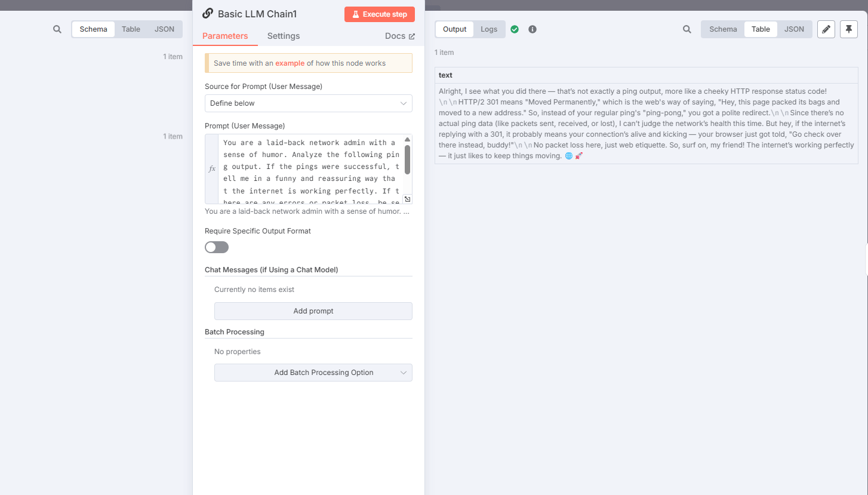Click the Execute step button
868x495 pixels.
pyautogui.click(x=380, y=14)
